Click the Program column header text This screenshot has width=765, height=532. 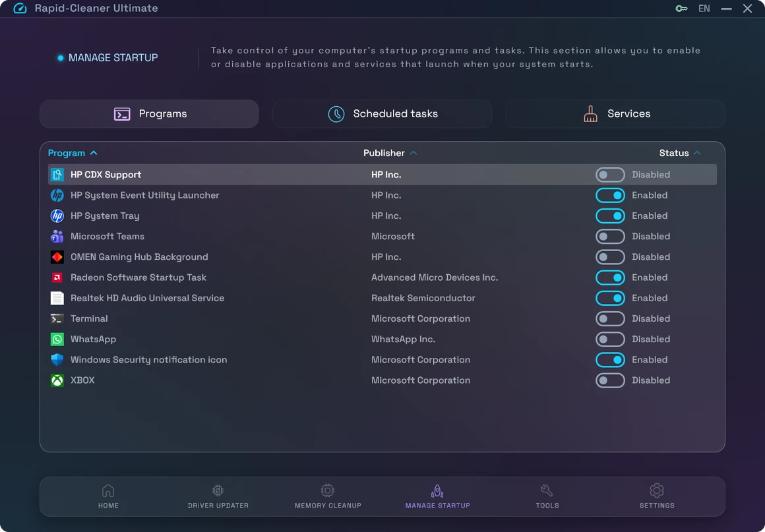(67, 153)
